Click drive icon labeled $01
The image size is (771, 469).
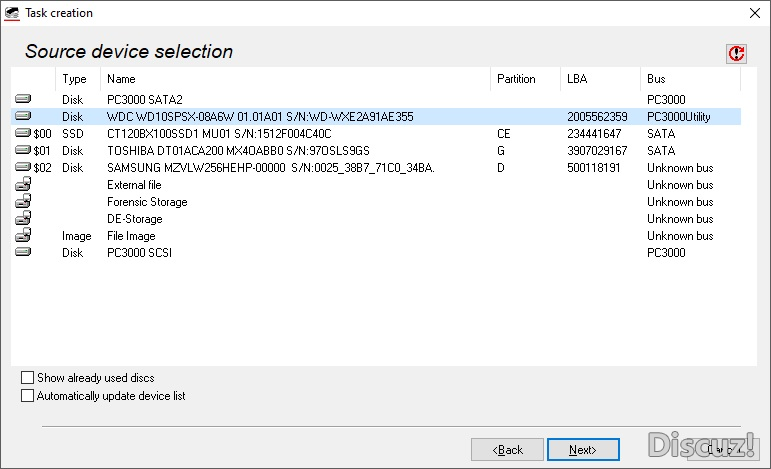[x=23, y=150]
